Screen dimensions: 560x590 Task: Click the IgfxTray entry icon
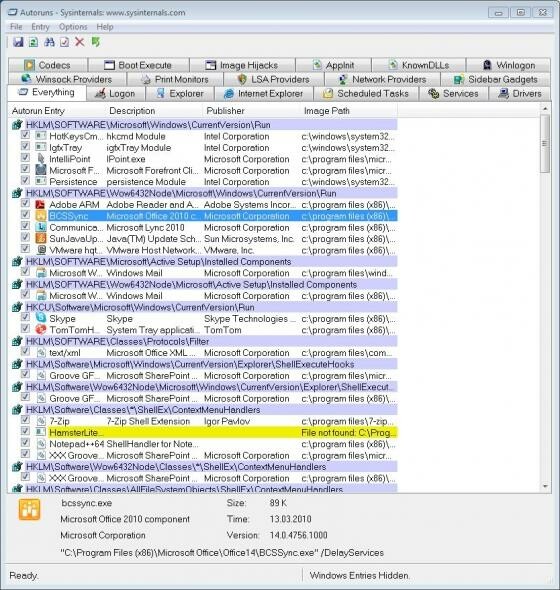40,148
